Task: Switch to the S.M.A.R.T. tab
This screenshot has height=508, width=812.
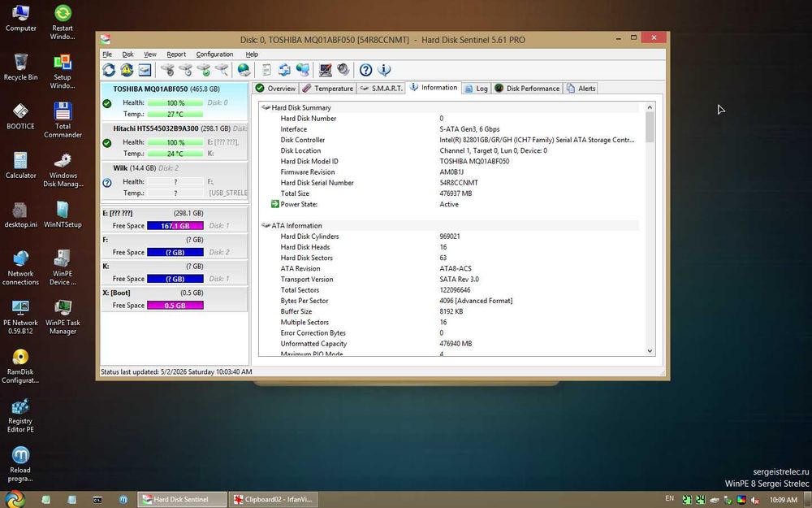Action: (381, 89)
